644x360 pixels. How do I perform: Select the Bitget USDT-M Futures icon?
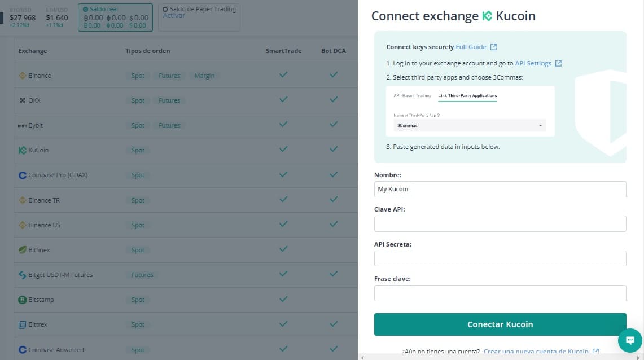21,275
